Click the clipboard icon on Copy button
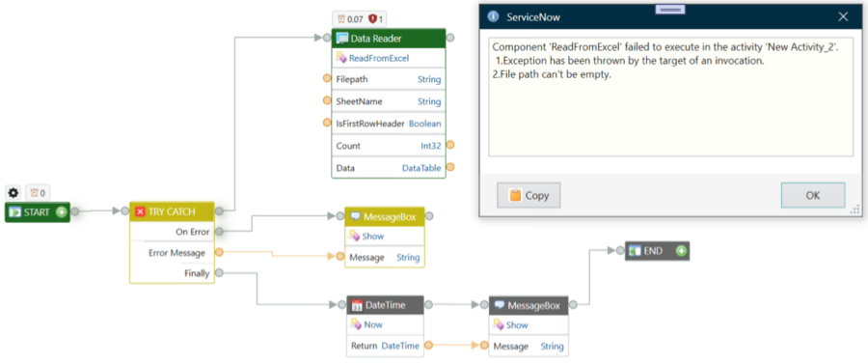This screenshot has width=868, height=364. [x=515, y=195]
